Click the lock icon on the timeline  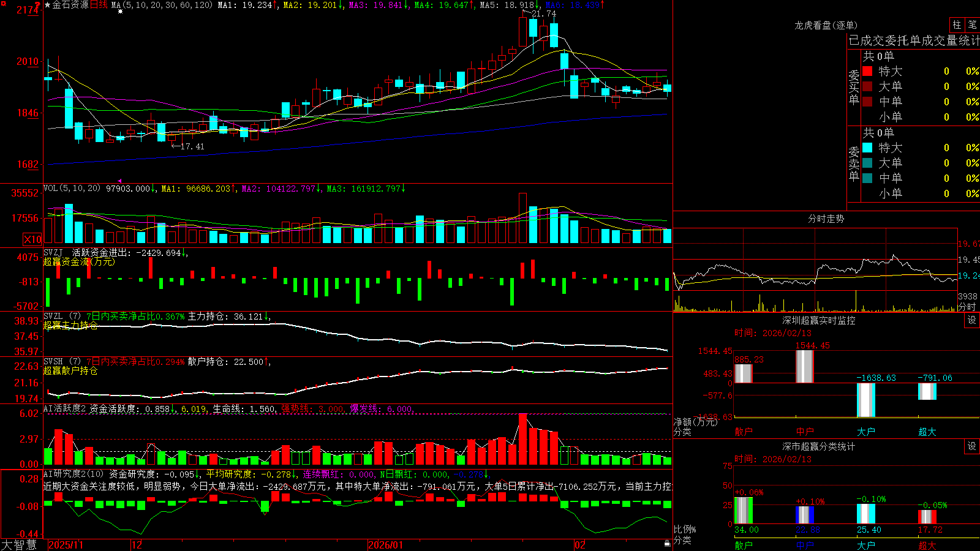[x=668, y=544]
